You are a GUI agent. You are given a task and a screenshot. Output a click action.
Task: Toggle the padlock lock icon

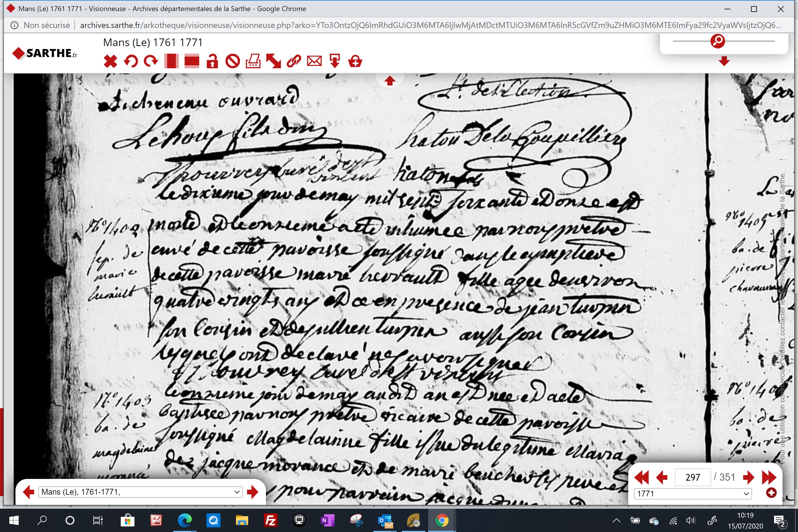212,62
